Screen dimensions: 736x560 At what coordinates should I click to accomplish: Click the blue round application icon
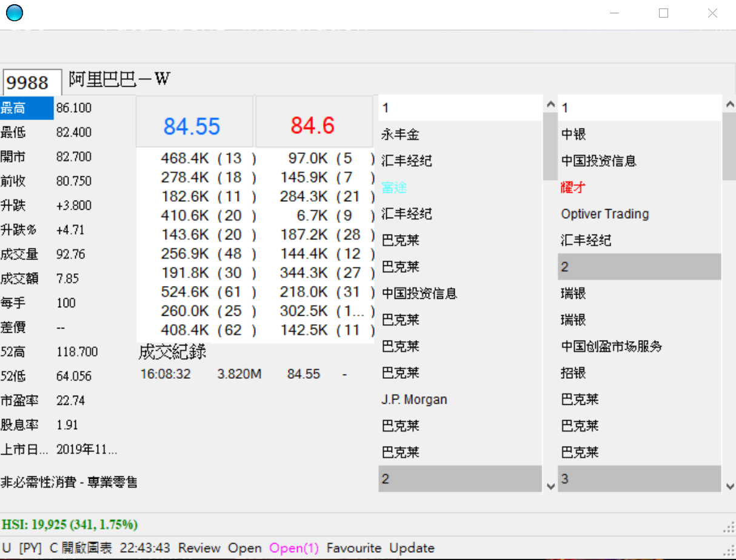point(14,12)
